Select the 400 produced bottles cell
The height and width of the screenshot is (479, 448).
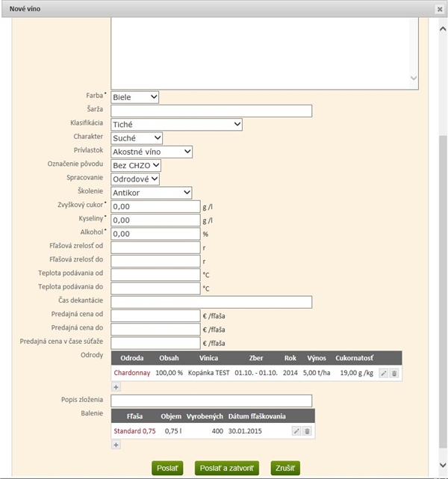[217, 431]
